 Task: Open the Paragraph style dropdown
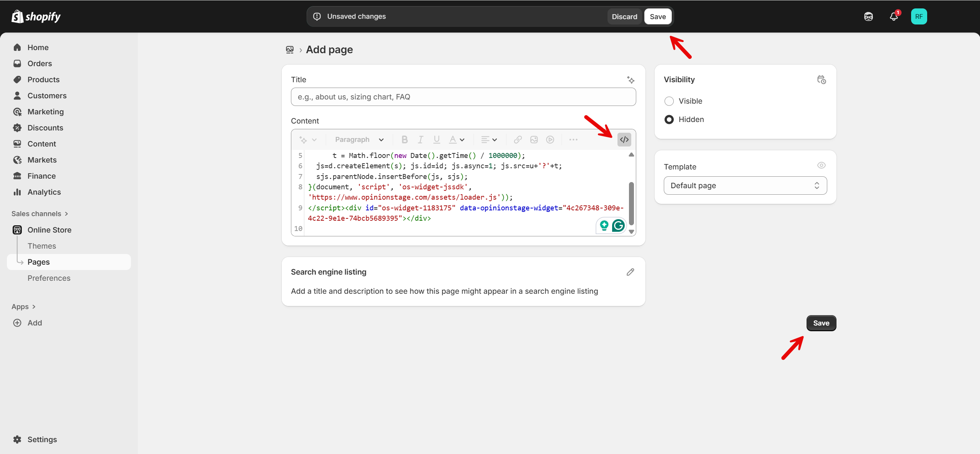point(359,140)
